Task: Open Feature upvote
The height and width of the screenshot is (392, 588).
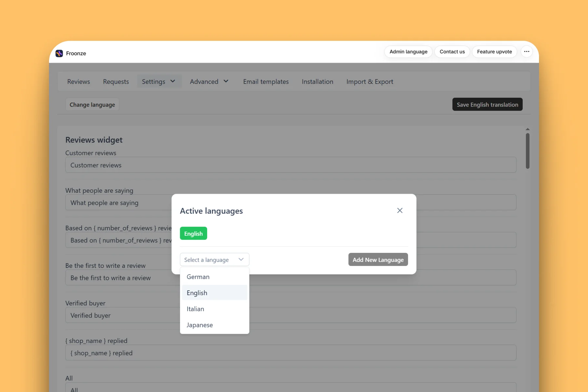Action: click(494, 52)
